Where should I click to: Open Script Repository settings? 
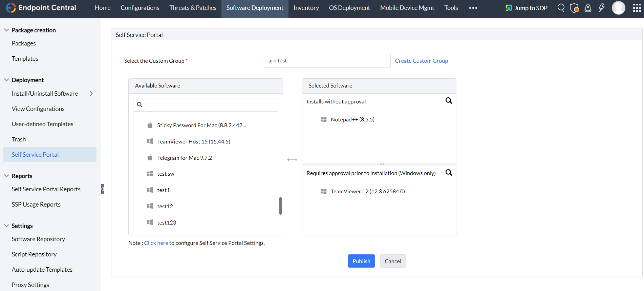pos(34,254)
